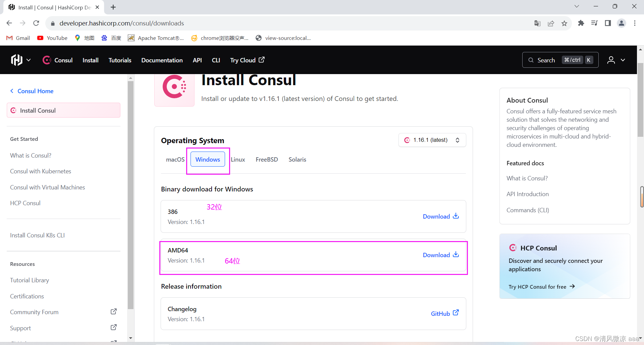
Task: Open Commands (CLI) featured doc
Action: click(528, 210)
